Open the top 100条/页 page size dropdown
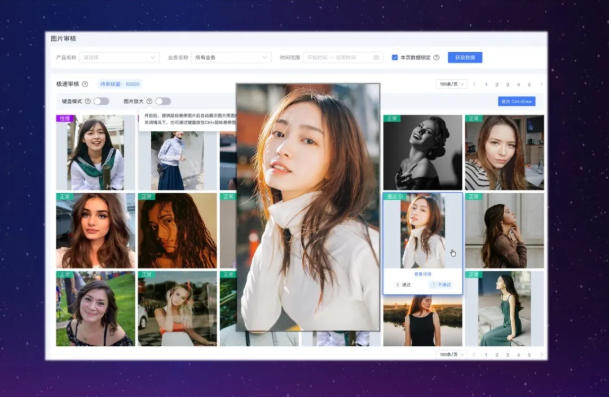Viewport: 611px width, 398px height. [451, 84]
